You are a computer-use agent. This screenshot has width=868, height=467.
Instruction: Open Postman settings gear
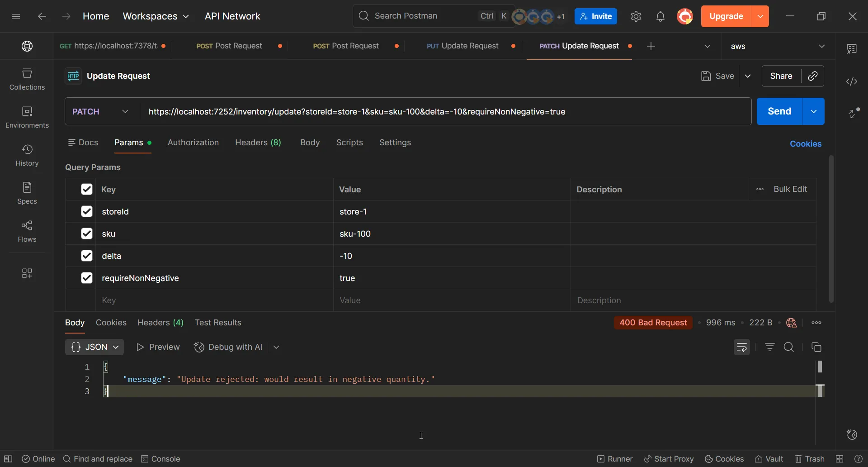(636, 16)
